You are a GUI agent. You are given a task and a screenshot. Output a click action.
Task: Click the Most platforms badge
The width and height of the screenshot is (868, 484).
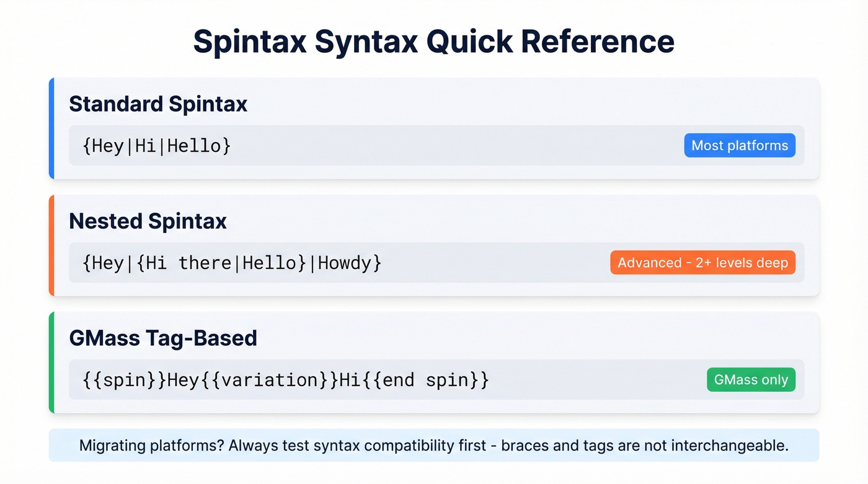[x=739, y=145]
